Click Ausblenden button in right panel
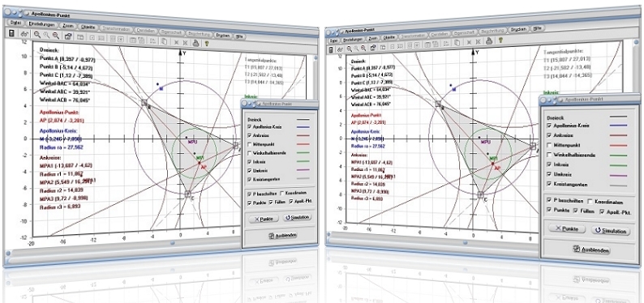Screen dimensions: 644x303 [591, 249]
